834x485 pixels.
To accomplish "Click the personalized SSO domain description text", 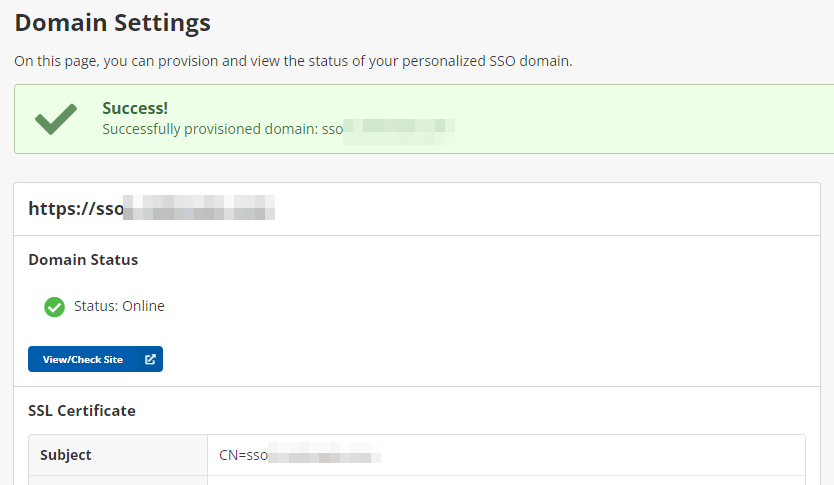I will [293, 61].
